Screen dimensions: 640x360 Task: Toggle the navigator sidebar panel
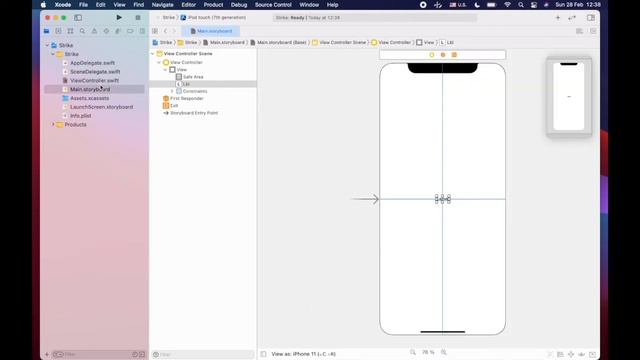click(x=78, y=18)
